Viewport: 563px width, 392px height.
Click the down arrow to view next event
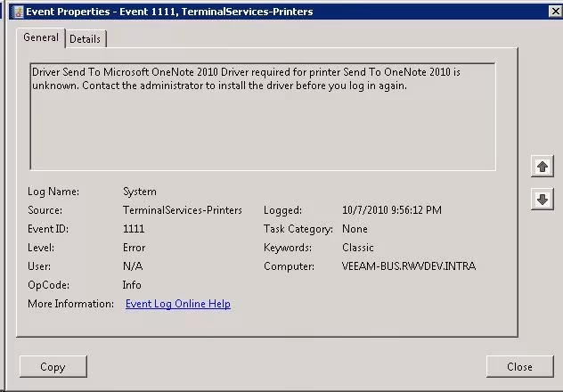click(x=543, y=200)
